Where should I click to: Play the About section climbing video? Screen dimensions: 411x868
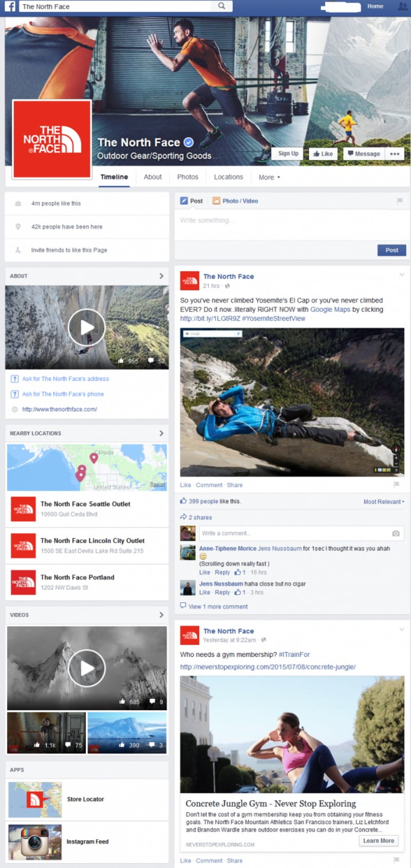(x=86, y=327)
